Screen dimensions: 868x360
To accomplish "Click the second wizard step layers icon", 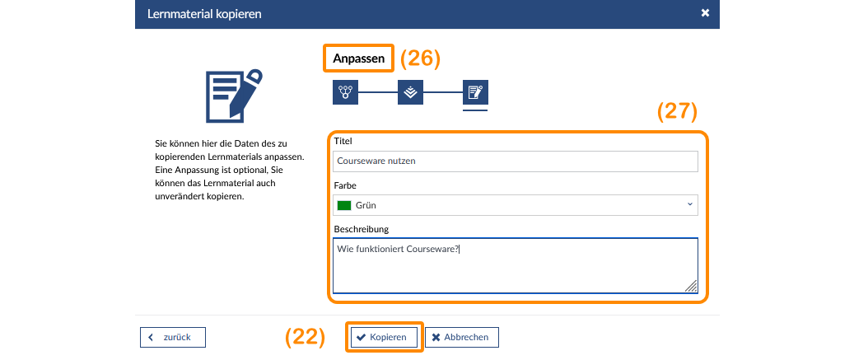I will 410,92.
